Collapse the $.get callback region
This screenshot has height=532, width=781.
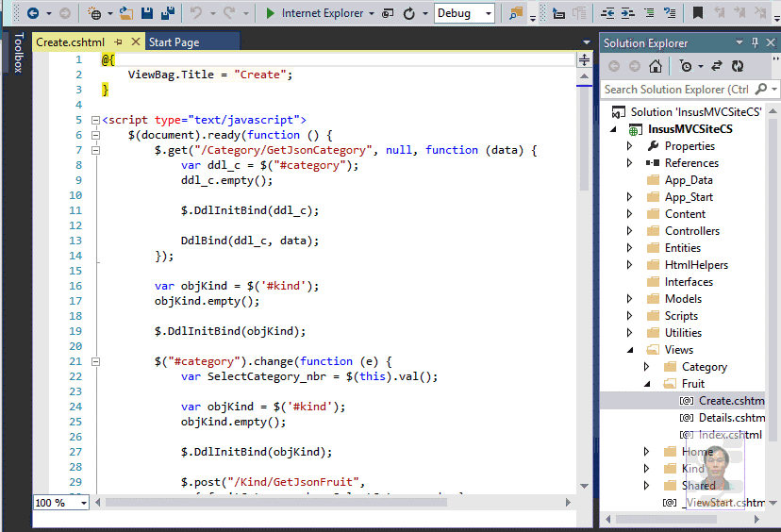click(95, 150)
